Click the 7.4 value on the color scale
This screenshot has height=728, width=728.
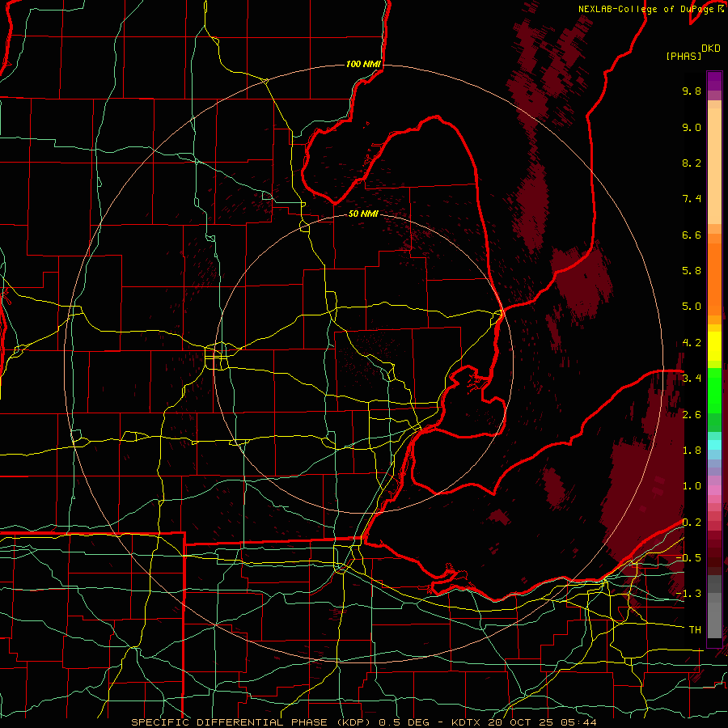pyautogui.click(x=692, y=199)
